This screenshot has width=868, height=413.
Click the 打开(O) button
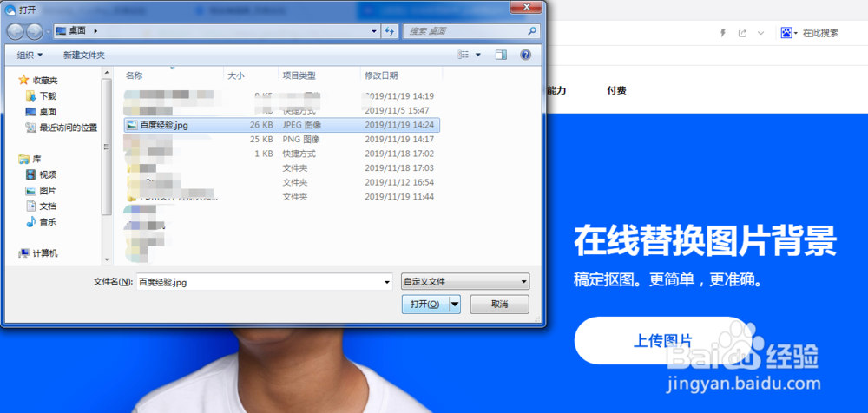pos(425,304)
